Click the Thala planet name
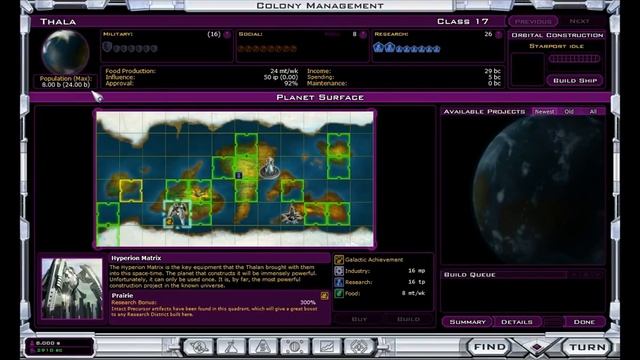This screenshot has width=640, height=360. tap(58, 22)
